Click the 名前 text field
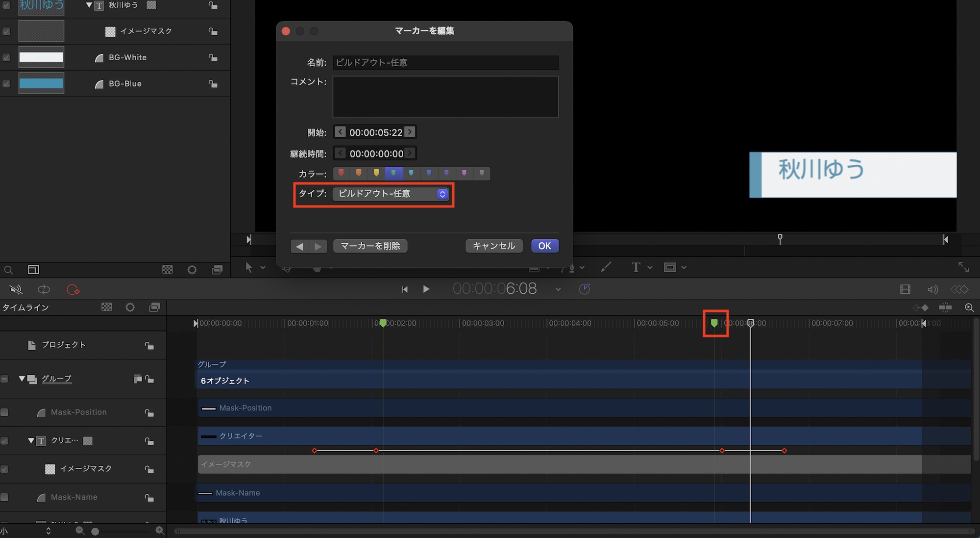980x538 pixels. point(445,62)
